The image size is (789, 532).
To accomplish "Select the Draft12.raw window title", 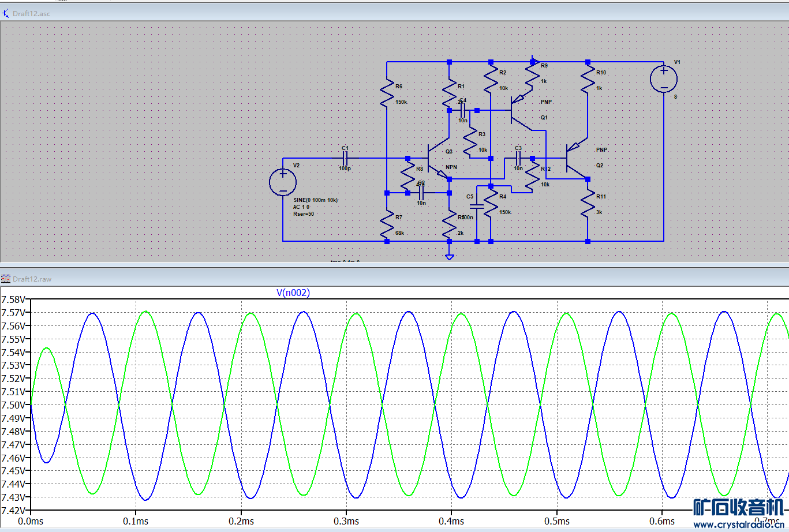I will click(x=32, y=279).
